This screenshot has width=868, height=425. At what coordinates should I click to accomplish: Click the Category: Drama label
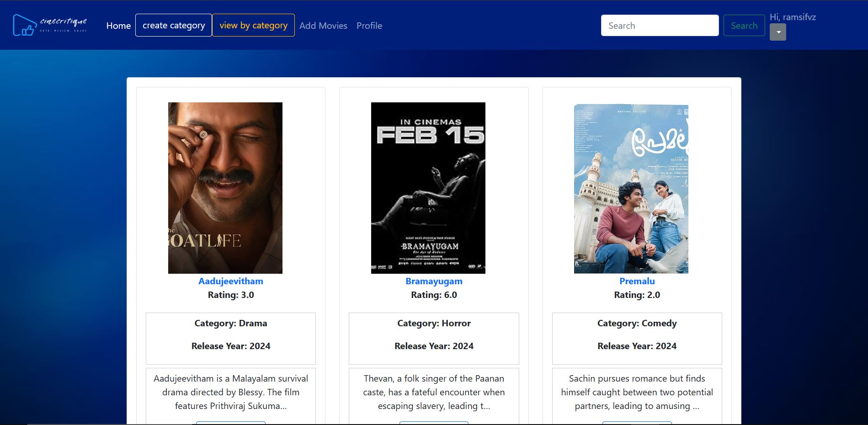click(230, 323)
